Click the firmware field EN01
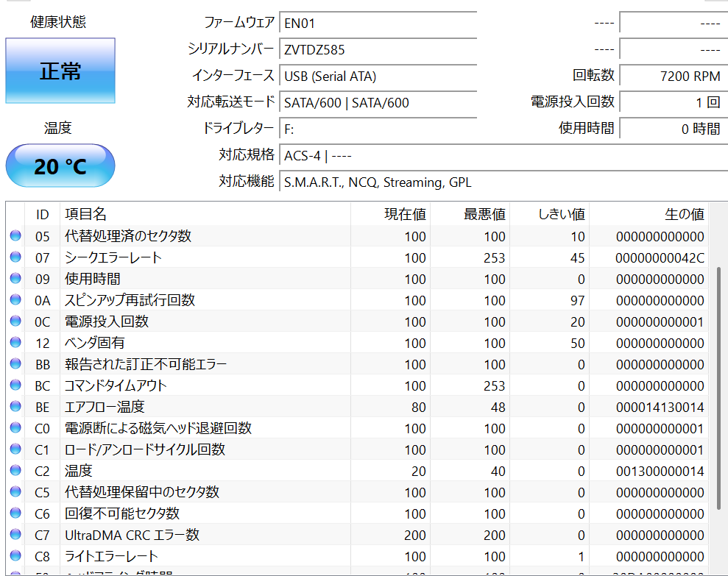This screenshot has height=576, width=728. [x=378, y=24]
